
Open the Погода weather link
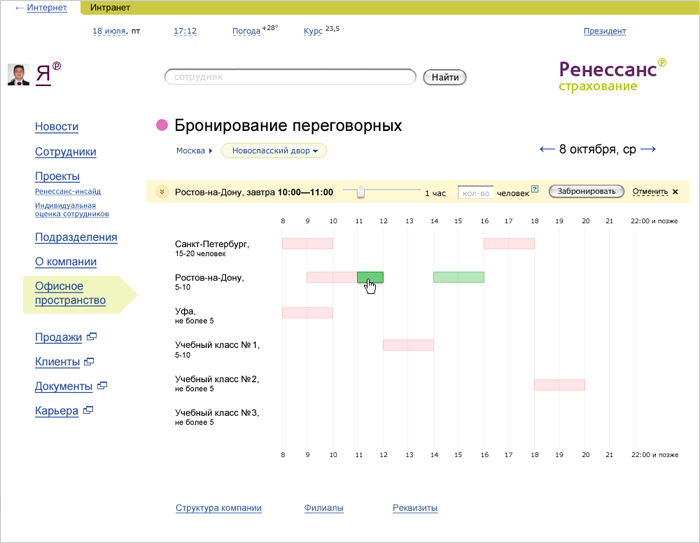point(246,31)
